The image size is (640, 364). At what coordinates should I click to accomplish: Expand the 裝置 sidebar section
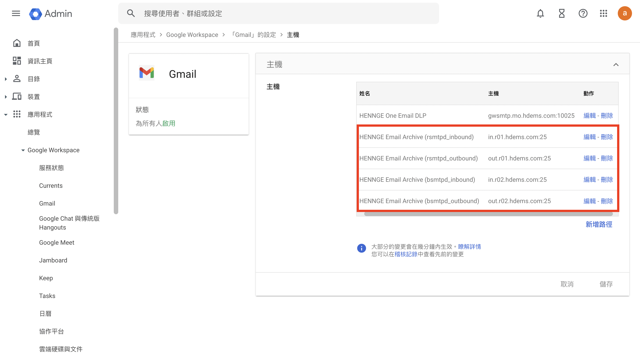coord(6,97)
